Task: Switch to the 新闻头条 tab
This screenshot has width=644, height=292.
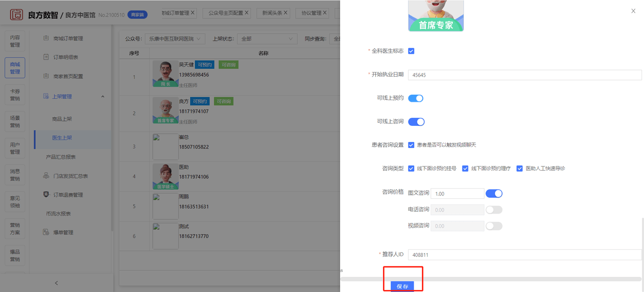Action: [274, 13]
